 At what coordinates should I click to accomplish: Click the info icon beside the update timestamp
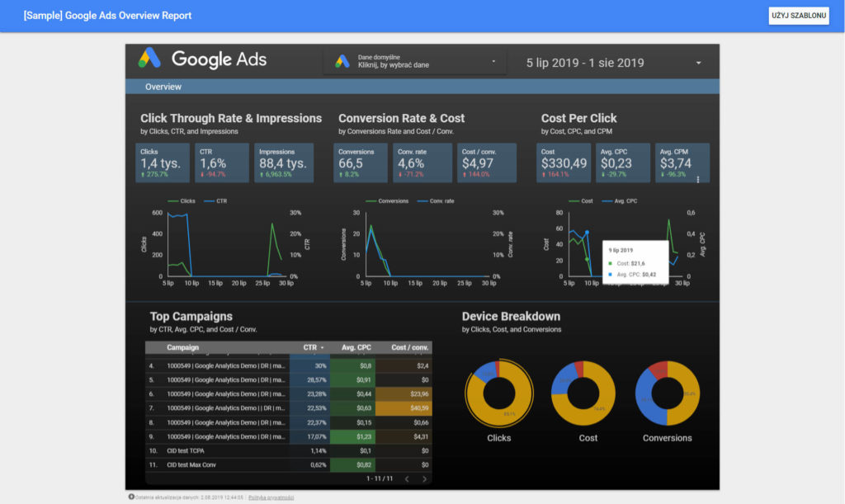click(x=130, y=497)
